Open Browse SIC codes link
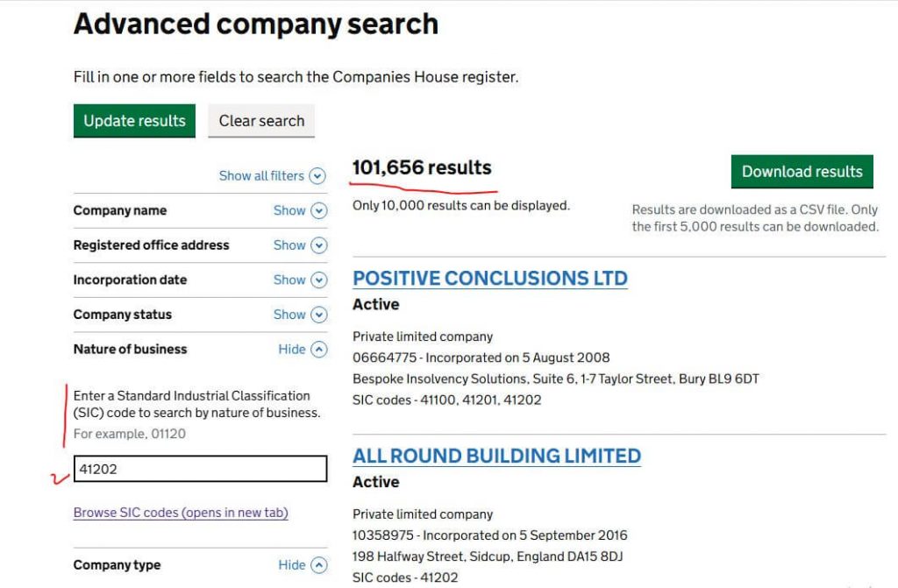 [x=181, y=513]
